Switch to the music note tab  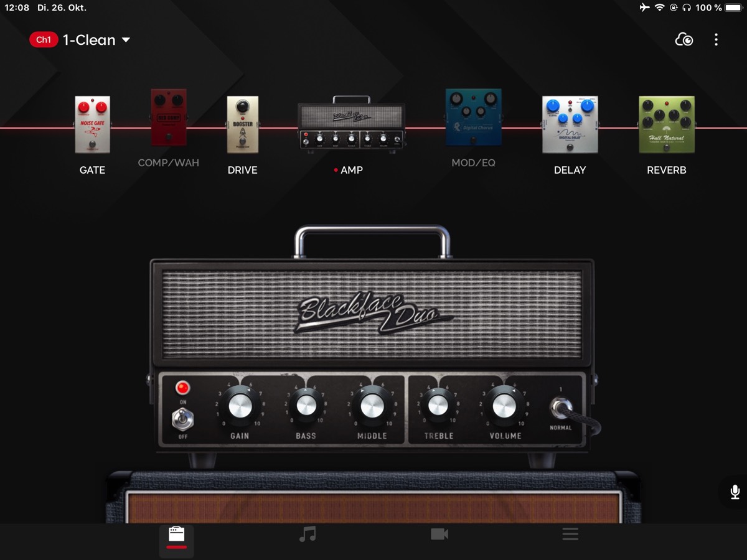click(x=308, y=534)
